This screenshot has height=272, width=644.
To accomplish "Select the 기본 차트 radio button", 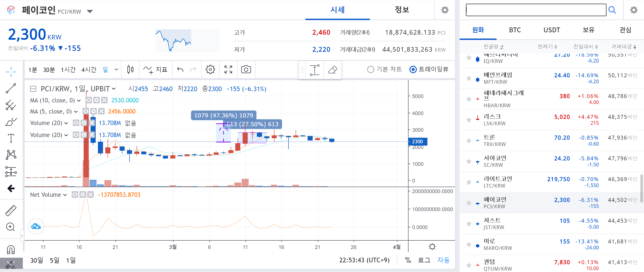I will point(371,69).
